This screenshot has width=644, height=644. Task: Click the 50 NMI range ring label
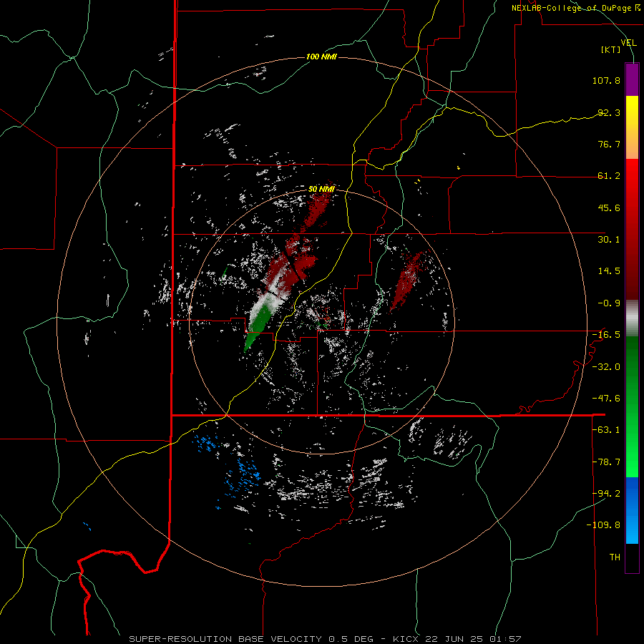[x=321, y=189]
